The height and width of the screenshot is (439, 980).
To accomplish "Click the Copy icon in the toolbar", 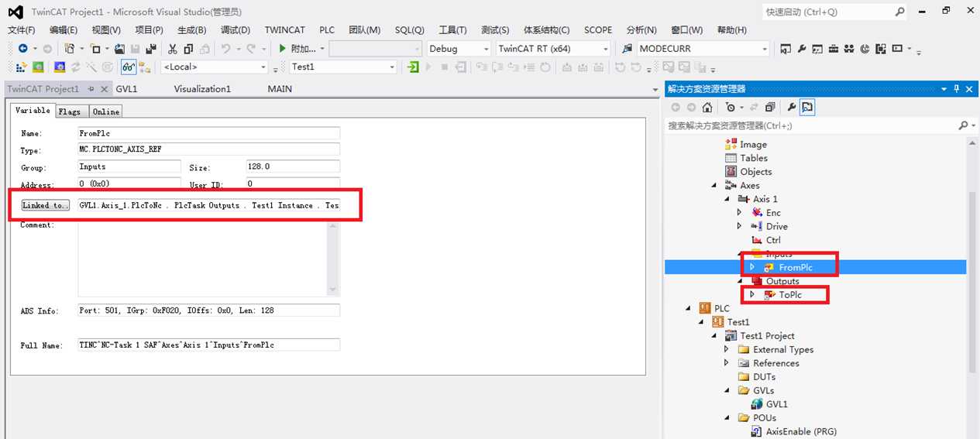I will 188,48.
